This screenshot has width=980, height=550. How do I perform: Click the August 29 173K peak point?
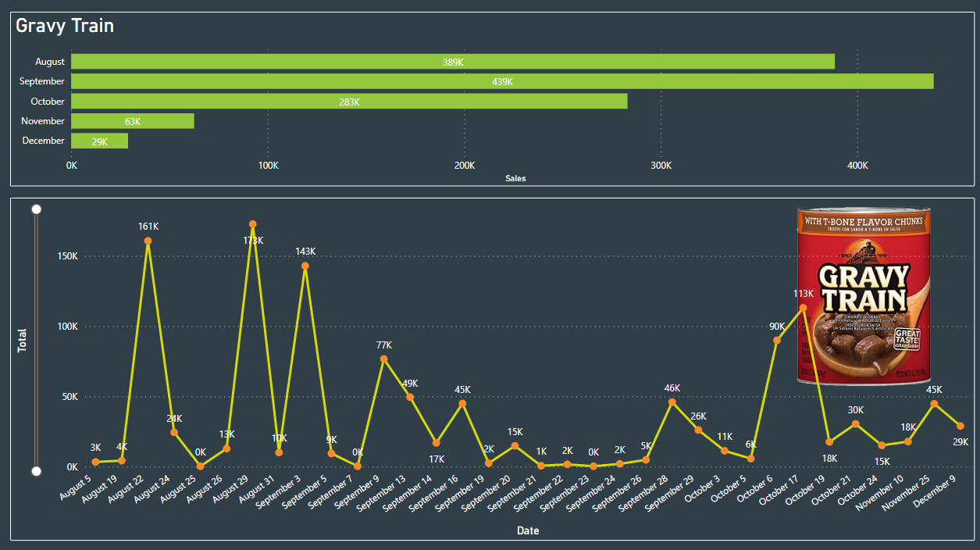tap(253, 224)
